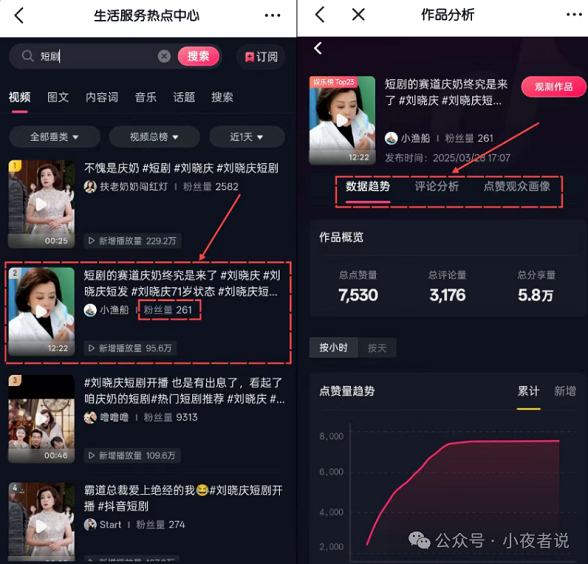Switch to the 图文 tab
Image resolution: width=588 pixels, height=564 pixels.
(x=58, y=98)
